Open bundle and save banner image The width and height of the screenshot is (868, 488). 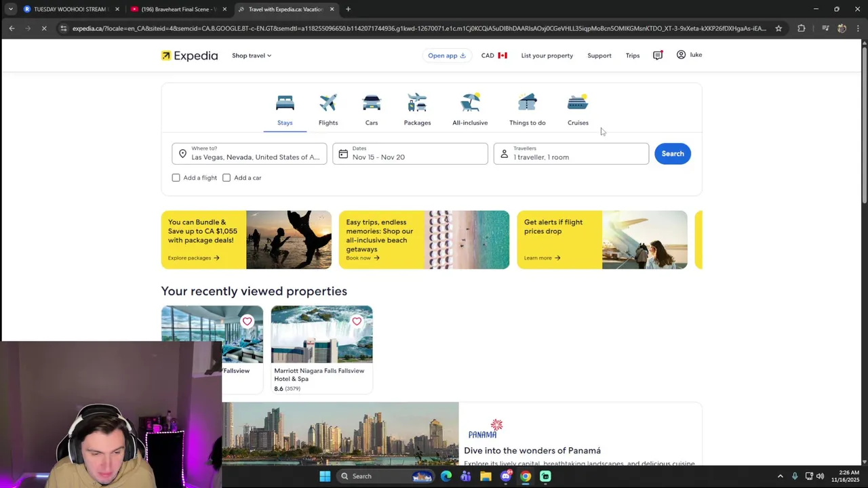(x=289, y=240)
